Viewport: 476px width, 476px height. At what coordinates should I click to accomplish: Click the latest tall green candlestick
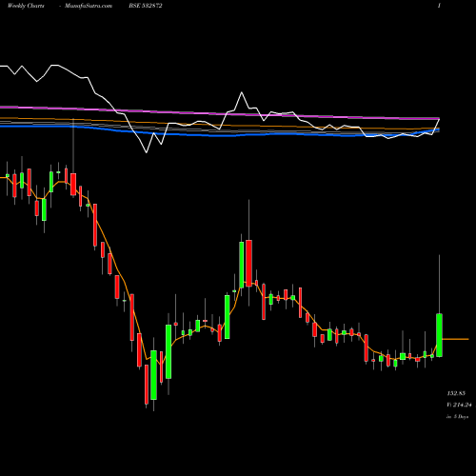(439, 335)
